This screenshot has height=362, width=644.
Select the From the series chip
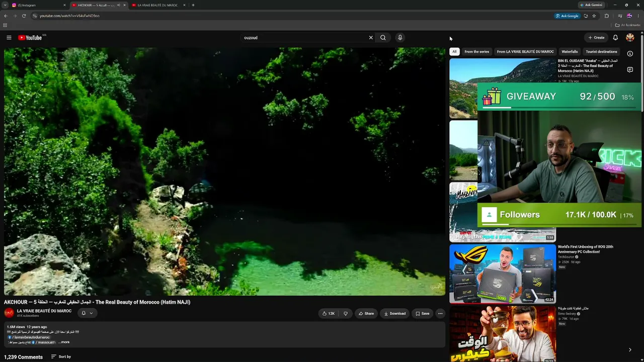click(477, 51)
